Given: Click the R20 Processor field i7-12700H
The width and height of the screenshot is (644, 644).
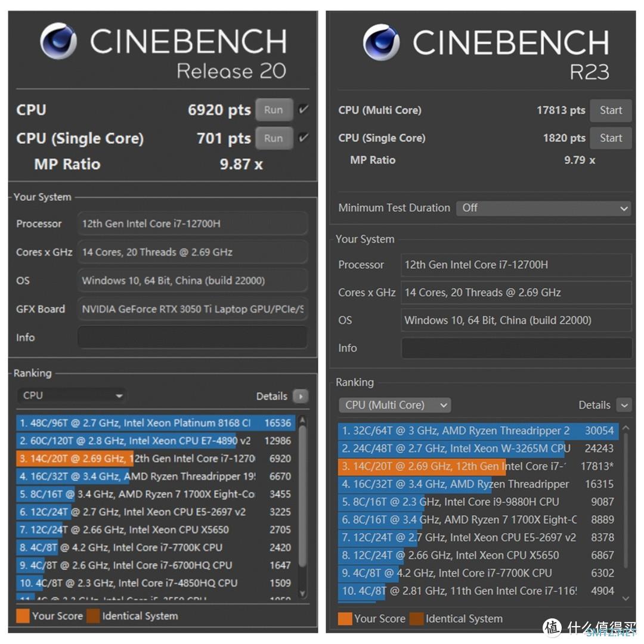Looking at the screenshot, I should [x=193, y=224].
